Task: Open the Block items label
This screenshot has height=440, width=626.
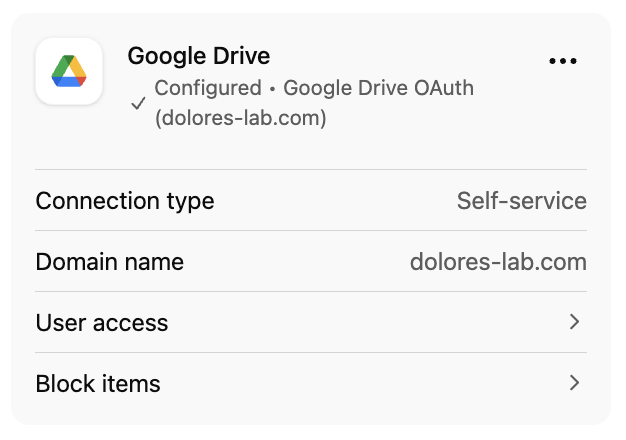Action: coord(98,384)
